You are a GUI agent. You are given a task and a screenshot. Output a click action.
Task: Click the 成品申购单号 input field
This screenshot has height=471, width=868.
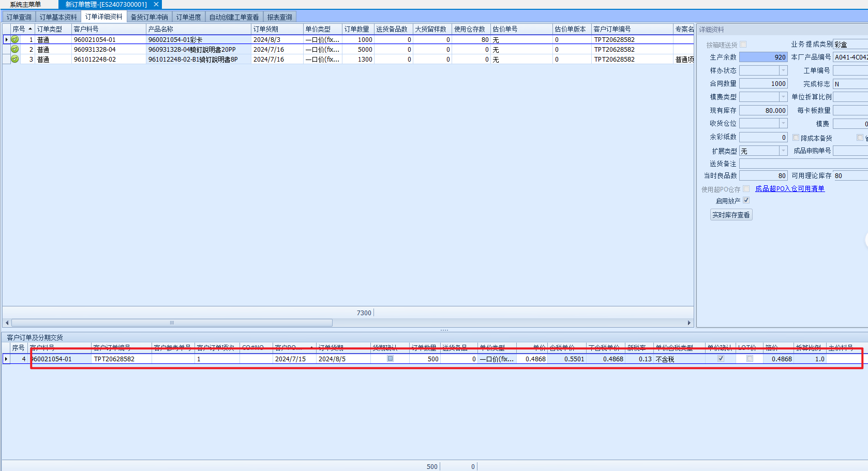pyautogui.click(x=850, y=151)
